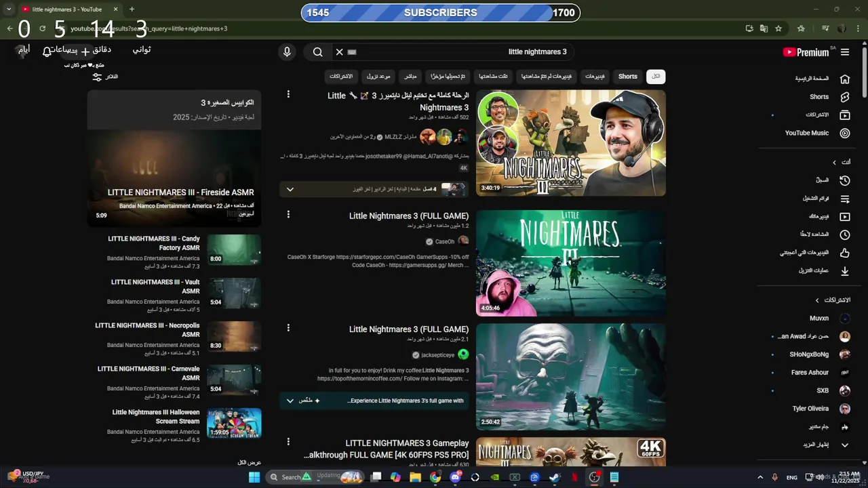Open more options for CaseOh video

click(288, 214)
